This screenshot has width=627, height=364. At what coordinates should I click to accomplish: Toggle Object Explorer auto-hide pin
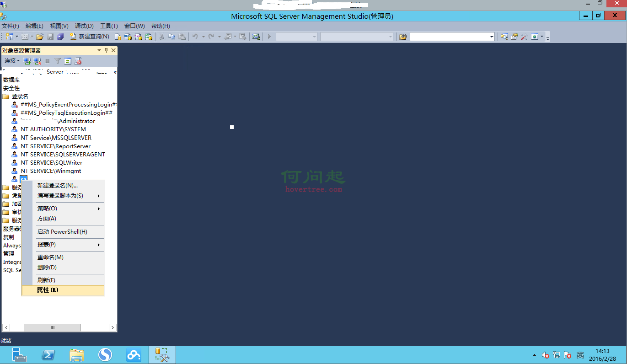point(106,50)
